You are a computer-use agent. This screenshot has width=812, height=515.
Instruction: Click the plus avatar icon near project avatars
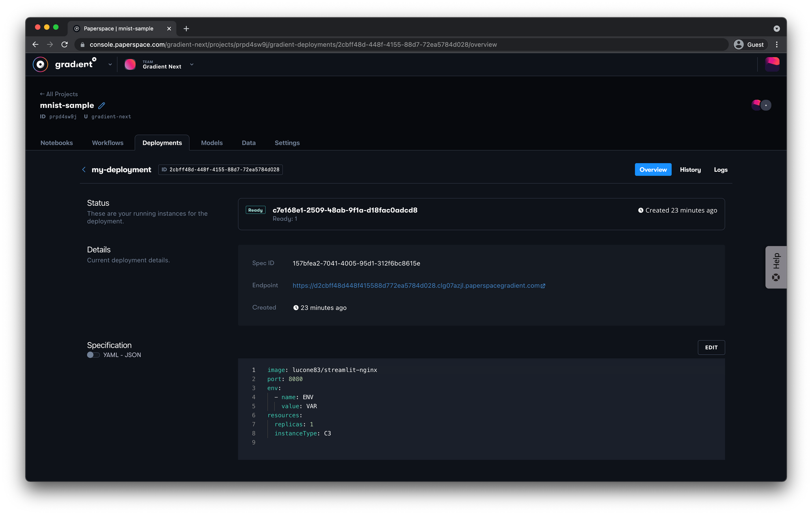[766, 105]
